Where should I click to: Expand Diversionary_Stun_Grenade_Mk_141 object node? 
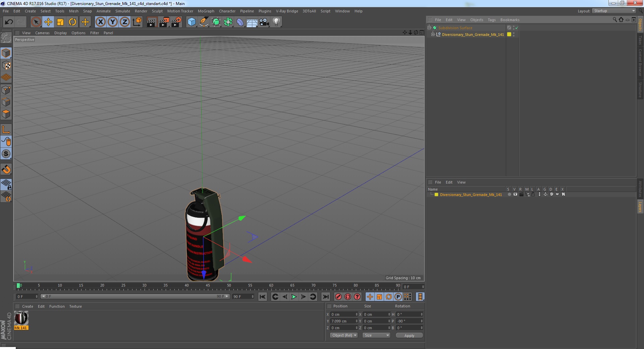click(x=433, y=34)
